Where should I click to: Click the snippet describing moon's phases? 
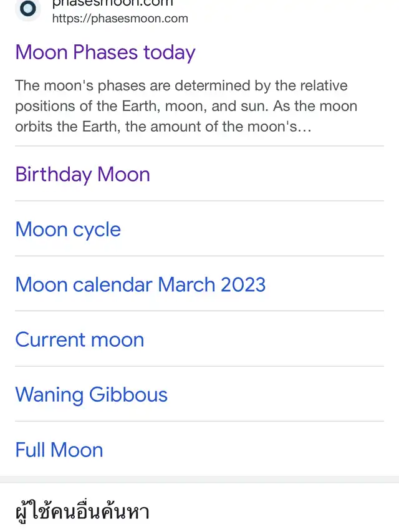pyautogui.click(x=186, y=106)
